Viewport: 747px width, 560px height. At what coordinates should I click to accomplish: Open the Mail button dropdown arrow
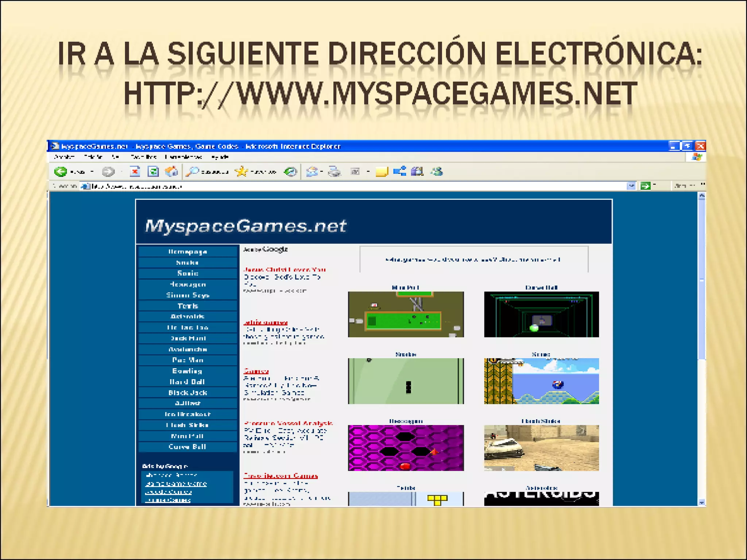click(x=322, y=171)
